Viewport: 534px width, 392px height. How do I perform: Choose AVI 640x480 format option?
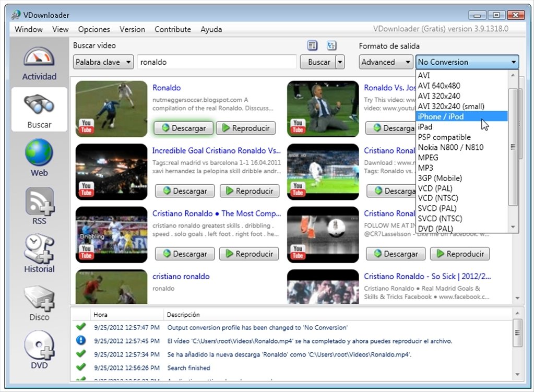[462, 86]
